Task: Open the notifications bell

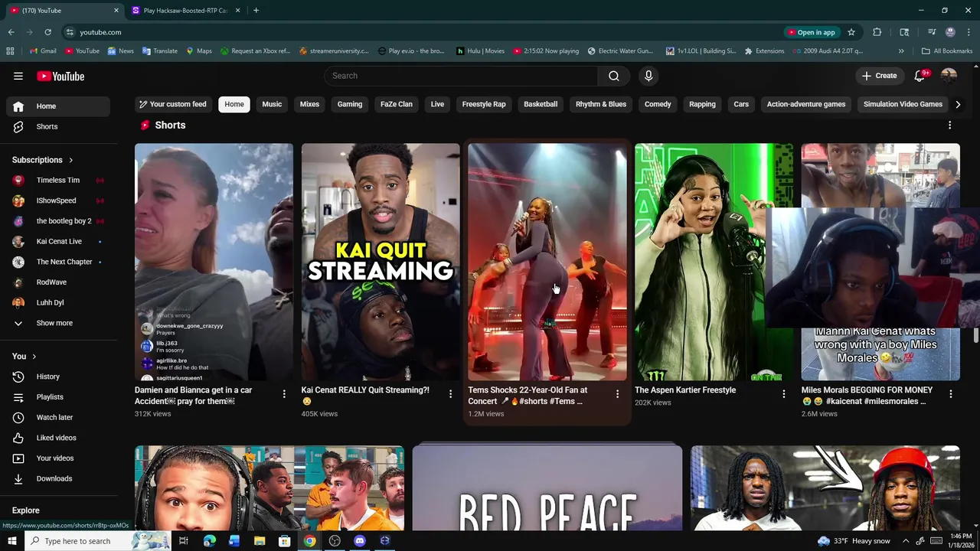Action: click(920, 76)
